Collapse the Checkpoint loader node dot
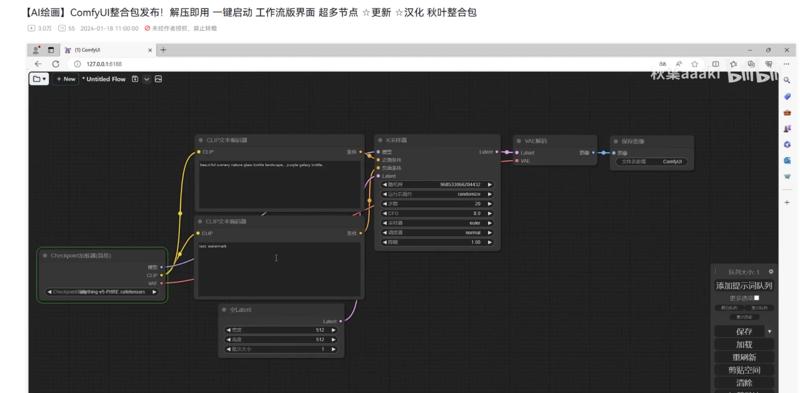The width and height of the screenshot is (800, 393). 45,255
